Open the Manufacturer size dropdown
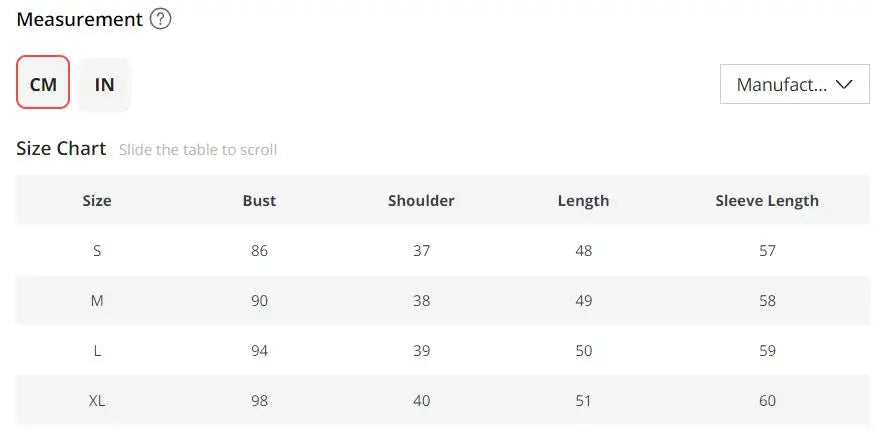The image size is (881, 436). click(794, 84)
